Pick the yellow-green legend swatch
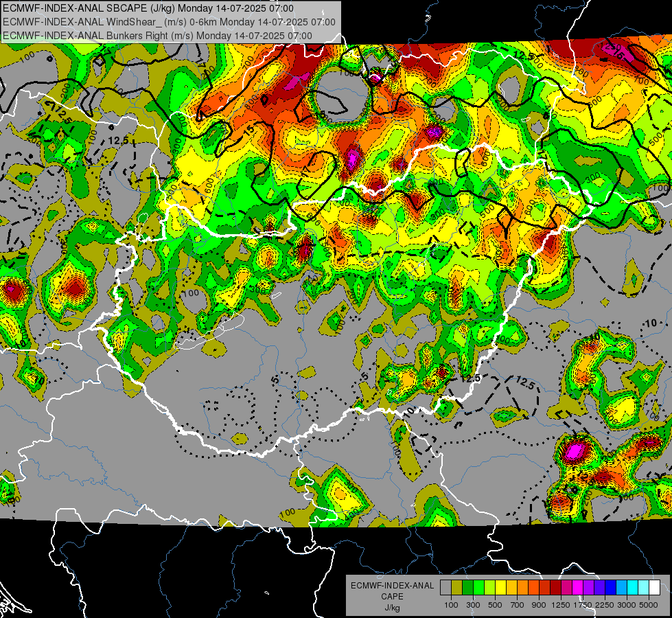 tap(489, 588)
